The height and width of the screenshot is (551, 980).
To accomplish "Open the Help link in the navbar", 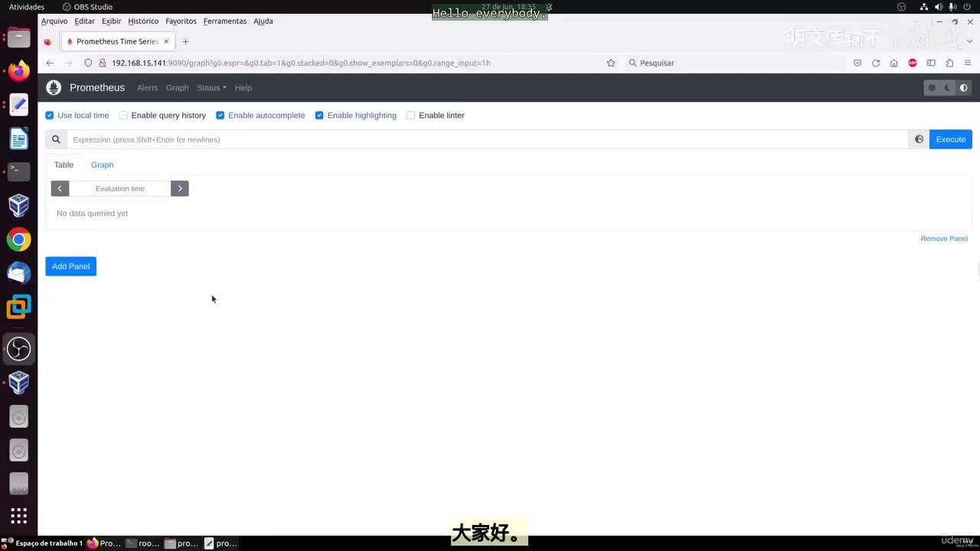I will coord(243,88).
